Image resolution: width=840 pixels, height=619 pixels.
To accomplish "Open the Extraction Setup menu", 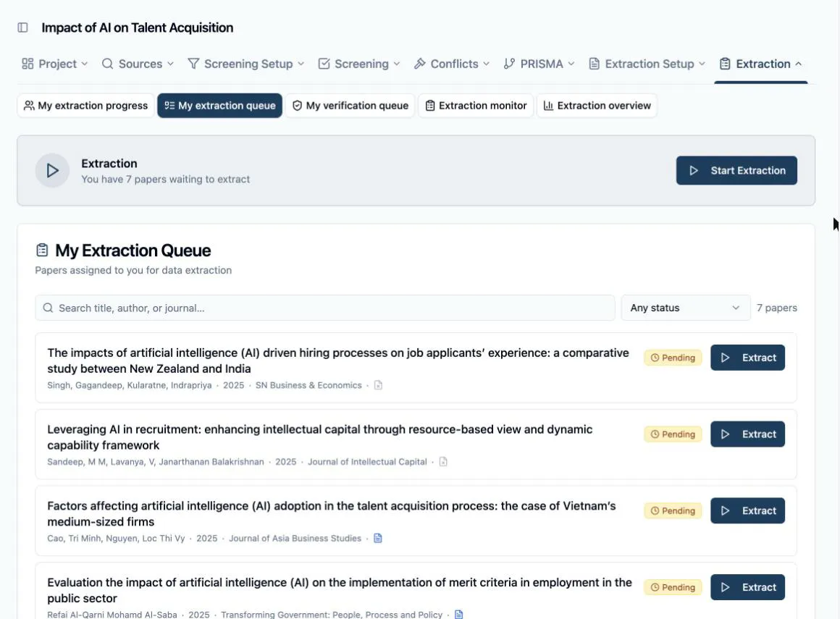I will click(647, 64).
